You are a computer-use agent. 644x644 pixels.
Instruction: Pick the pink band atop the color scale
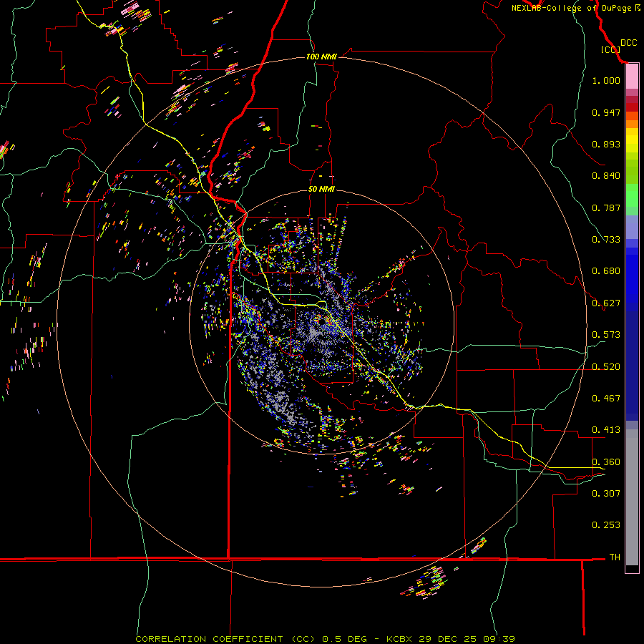[x=632, y=77]
